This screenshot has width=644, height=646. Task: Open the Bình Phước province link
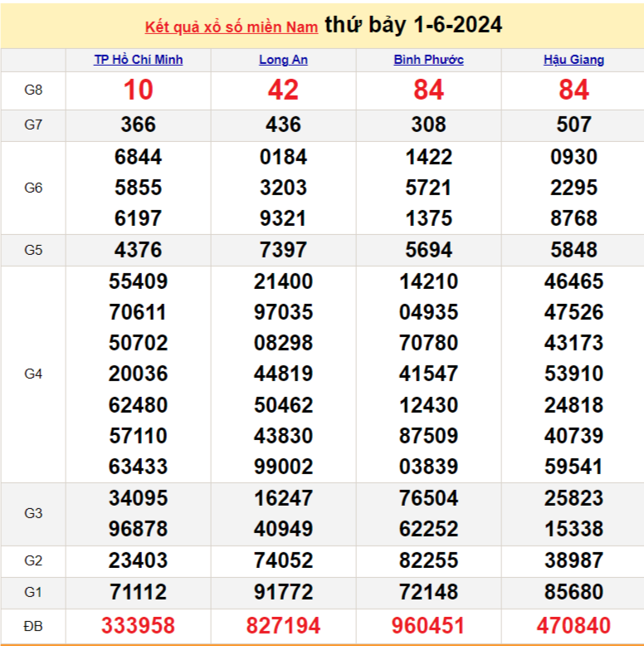point(429,60)
